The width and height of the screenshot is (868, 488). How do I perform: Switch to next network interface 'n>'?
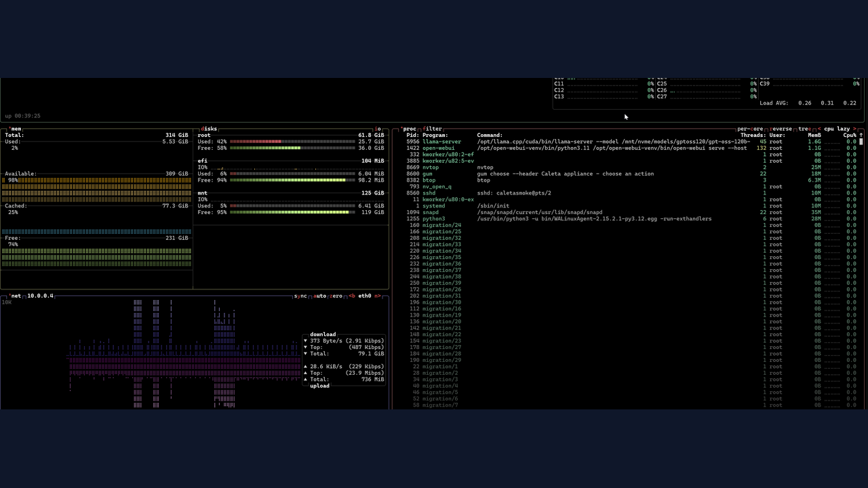pos(378,296)
